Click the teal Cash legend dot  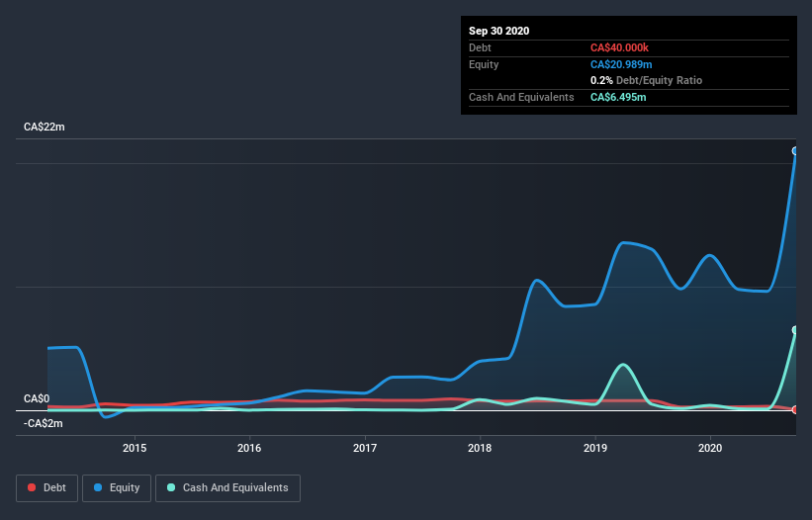(171, 487)
